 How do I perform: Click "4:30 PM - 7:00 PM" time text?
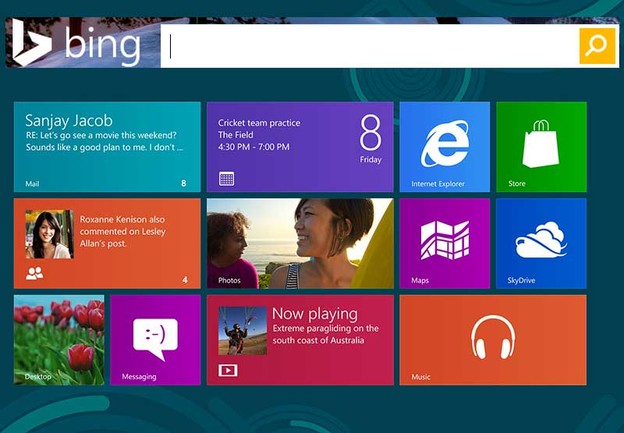point(254,147)
